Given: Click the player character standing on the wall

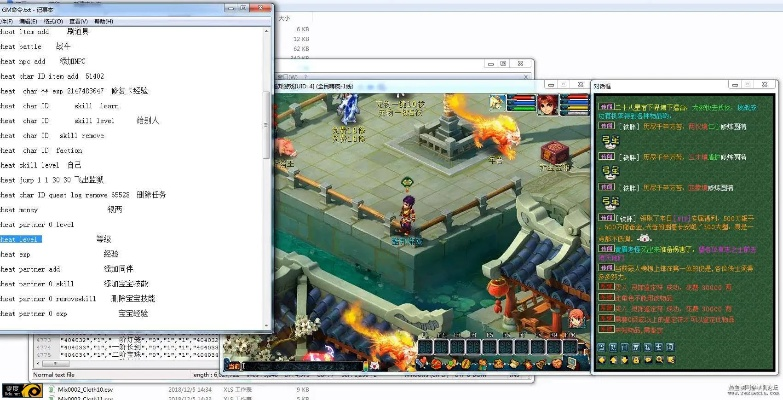Looking at the screenshot, I should tap(407, 212).
